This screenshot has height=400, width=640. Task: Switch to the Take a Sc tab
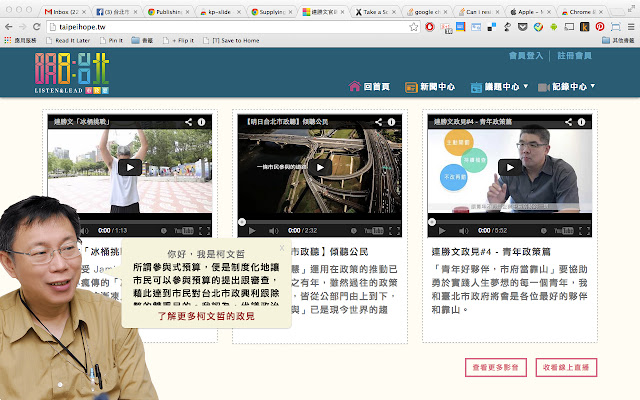375,11
